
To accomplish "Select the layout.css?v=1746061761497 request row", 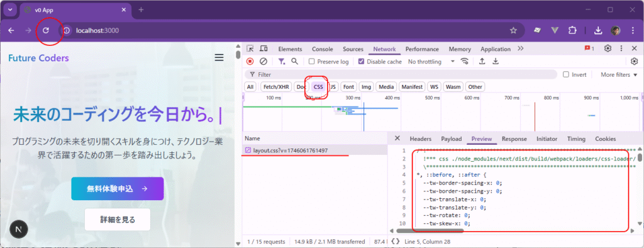I will [315, 150].
